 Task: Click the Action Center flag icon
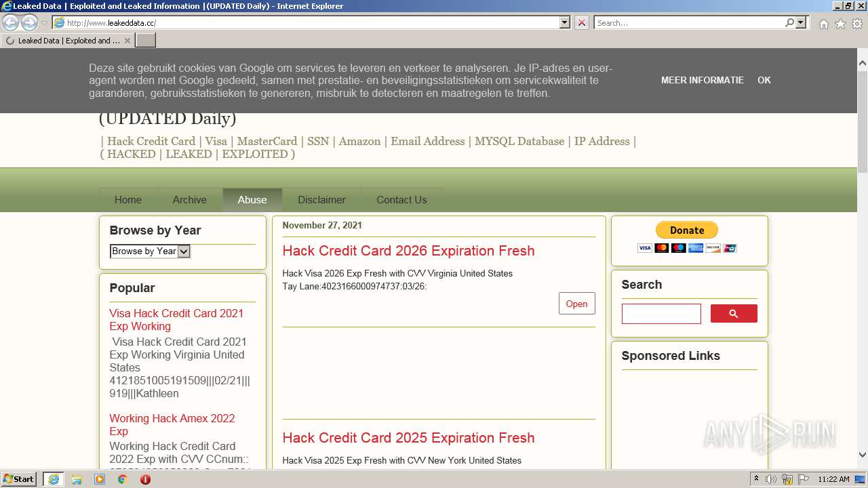(804, 479)
